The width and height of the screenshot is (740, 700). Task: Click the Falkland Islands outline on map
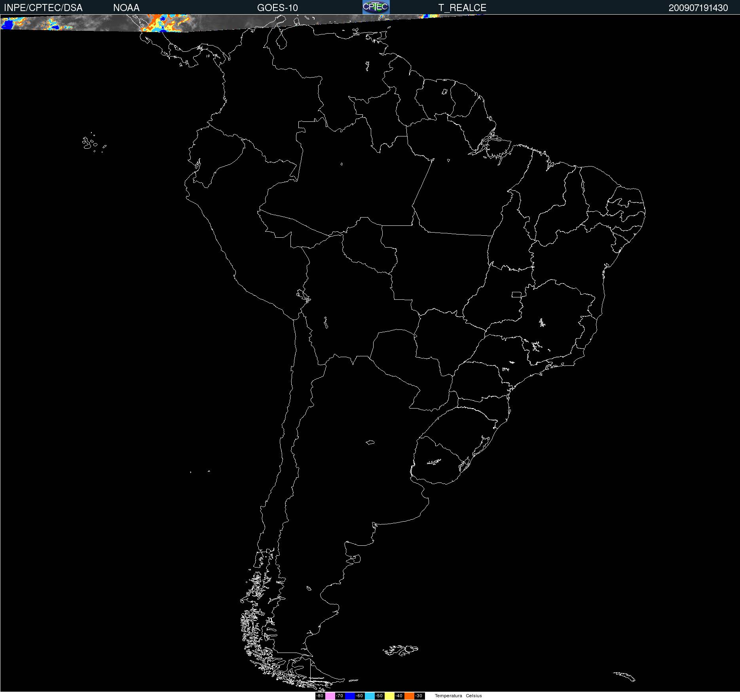pyautogui.click(x=400, y=649)
